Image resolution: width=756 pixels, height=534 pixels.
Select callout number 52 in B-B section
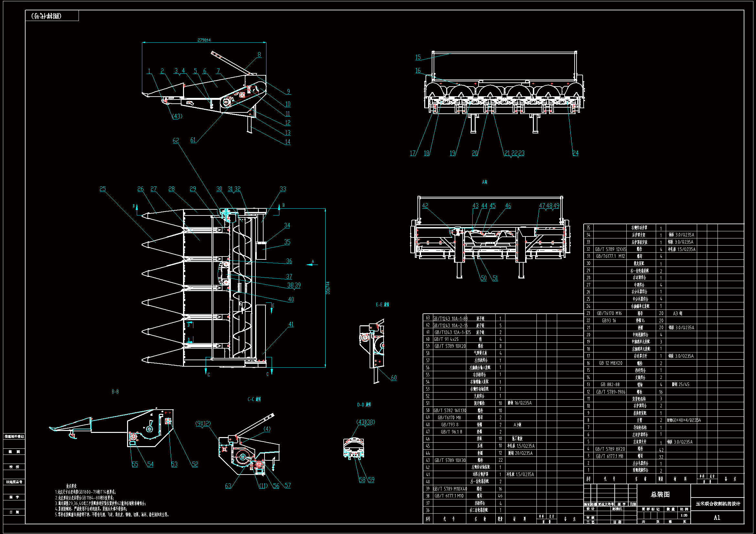point(195,464)
